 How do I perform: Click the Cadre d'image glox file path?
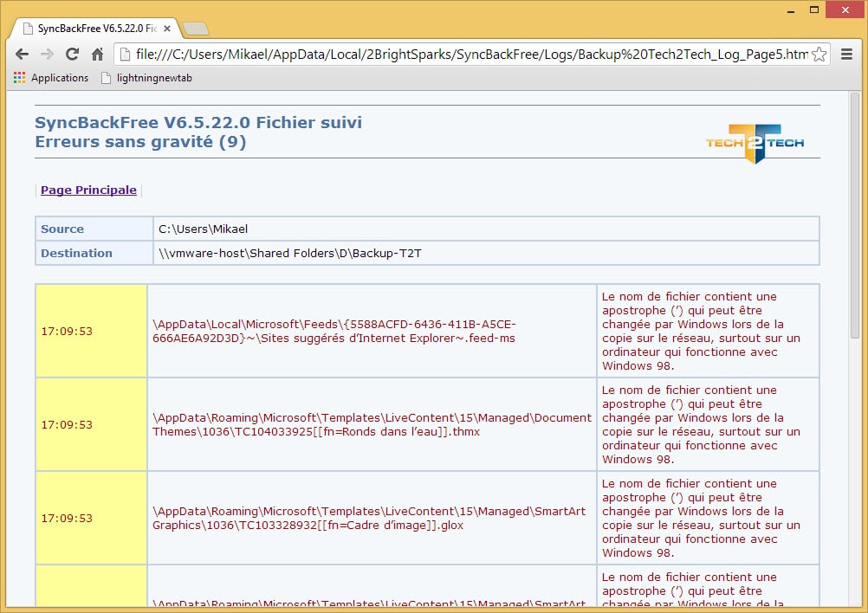pos(369,519)
